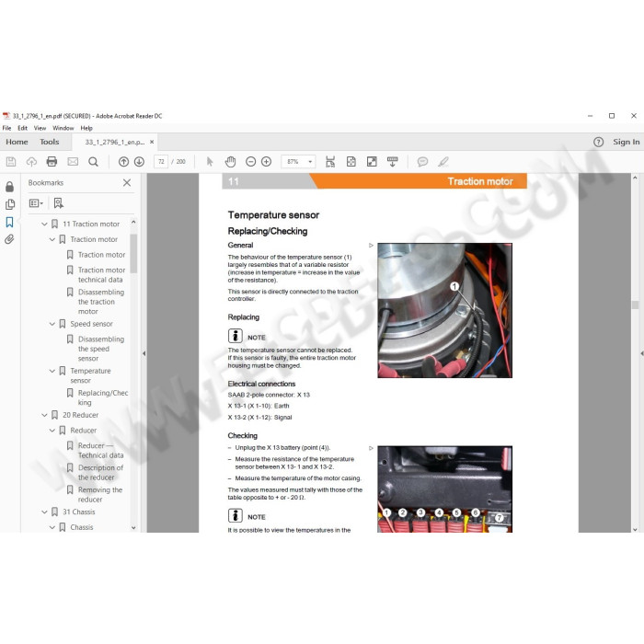Click the page number input field
Screen dimensions: 644x644
161,162
